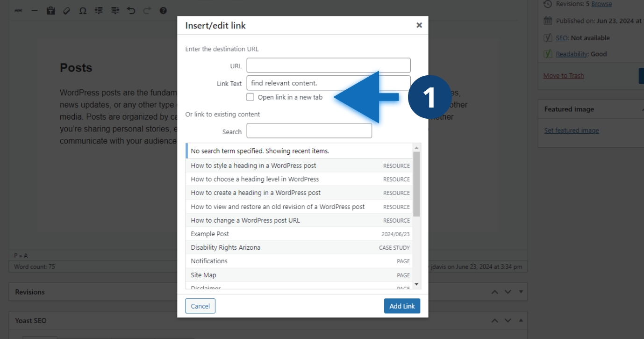Move the Revisions panel down
The width and height of the screenshot is (644, 339).
pos(508,292)
